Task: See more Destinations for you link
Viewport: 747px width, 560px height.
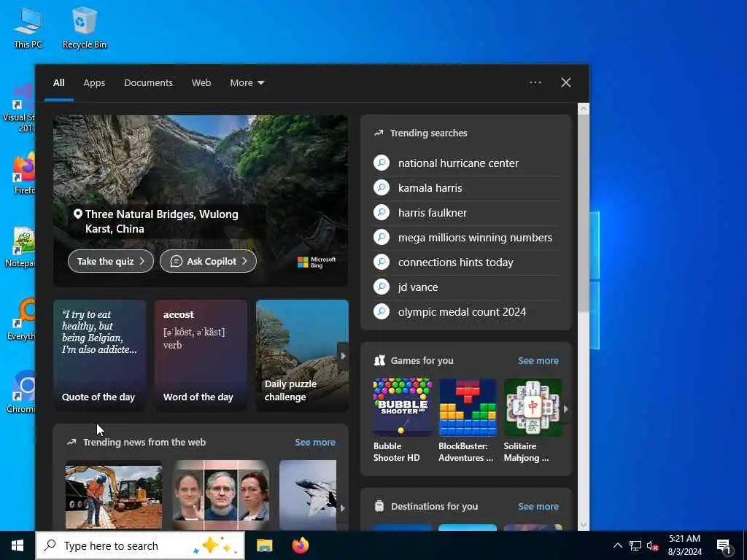Action: pyautogui.click(x=538, y=506)
